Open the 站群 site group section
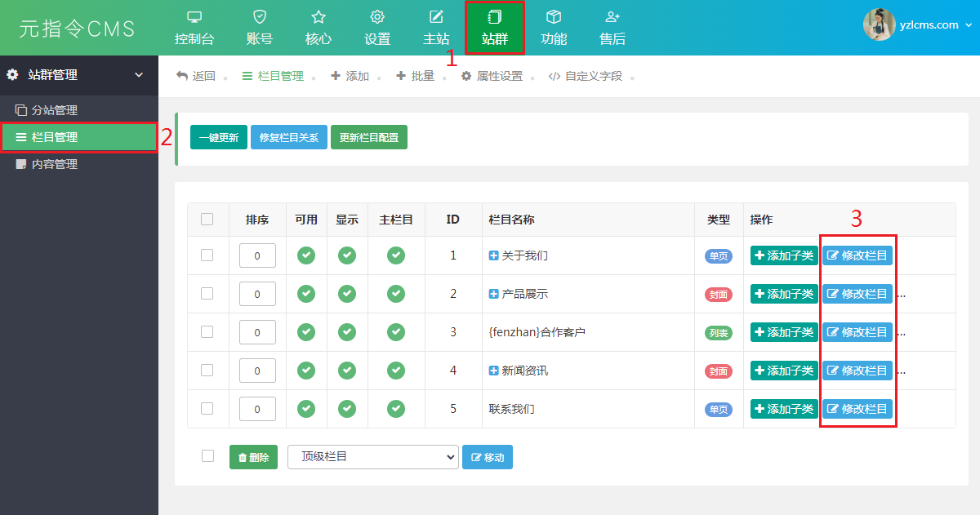 [x=495, y=28]
